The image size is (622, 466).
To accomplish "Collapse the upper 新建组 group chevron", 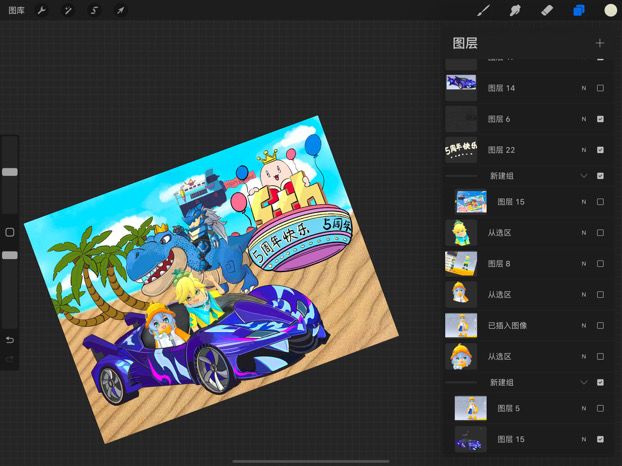I will point(584,175).
